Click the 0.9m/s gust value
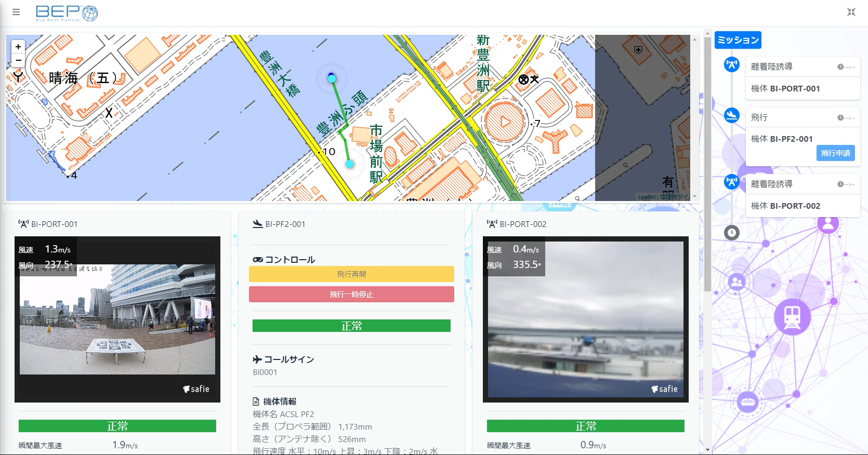This screenshot has height=455, width=868. (x=593, y=445)
